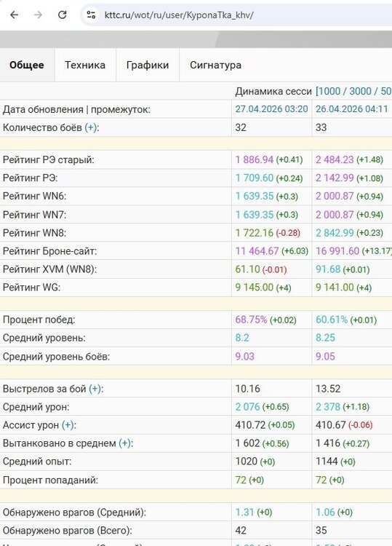Open the Техника tab
Image resolution: width=392 pixels, height=546 pixels.
point(85,65)
